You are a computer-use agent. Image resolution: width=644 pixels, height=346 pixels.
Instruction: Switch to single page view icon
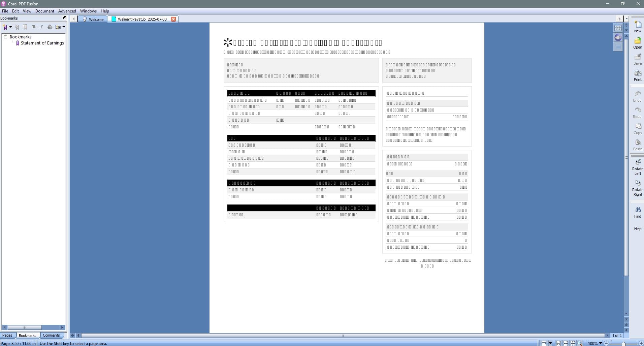(x=618, y=47)
